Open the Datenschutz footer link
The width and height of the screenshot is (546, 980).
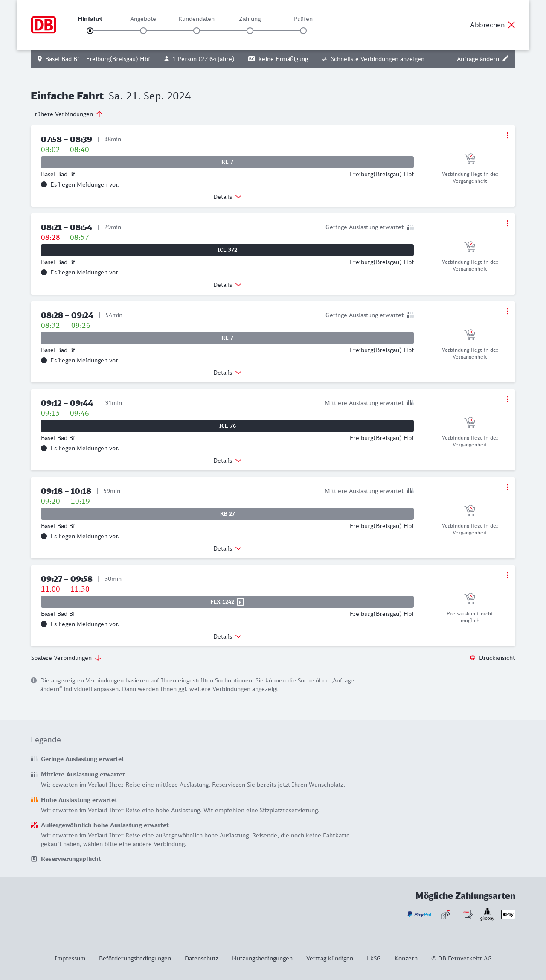(201, 958)
